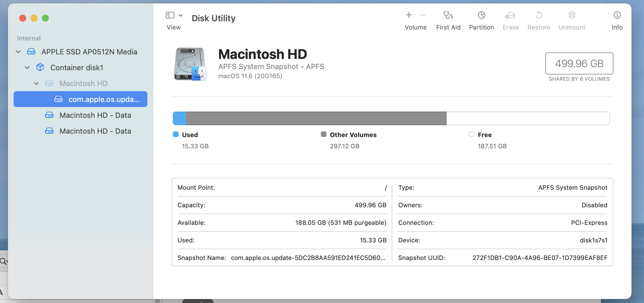Click the Connection: label
Image resolution: width=644 pixels, height=303 pixels.
[x=416, y=223]
